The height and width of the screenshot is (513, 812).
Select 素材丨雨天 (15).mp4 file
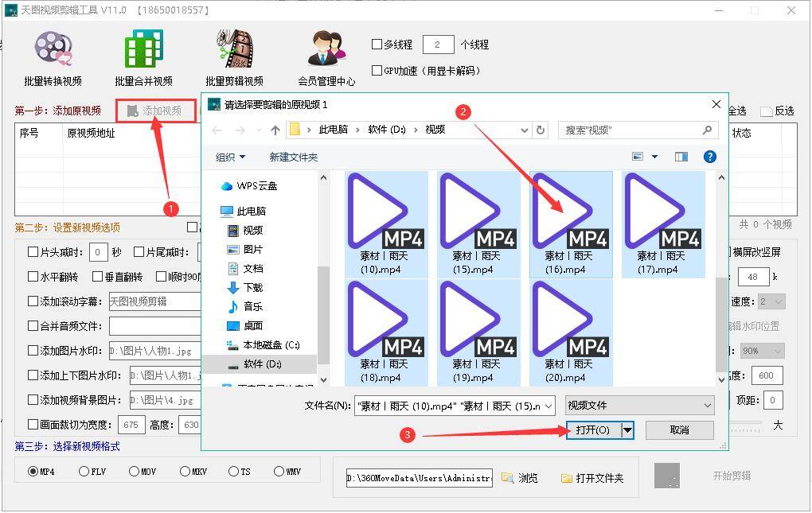tap(478, 224)
